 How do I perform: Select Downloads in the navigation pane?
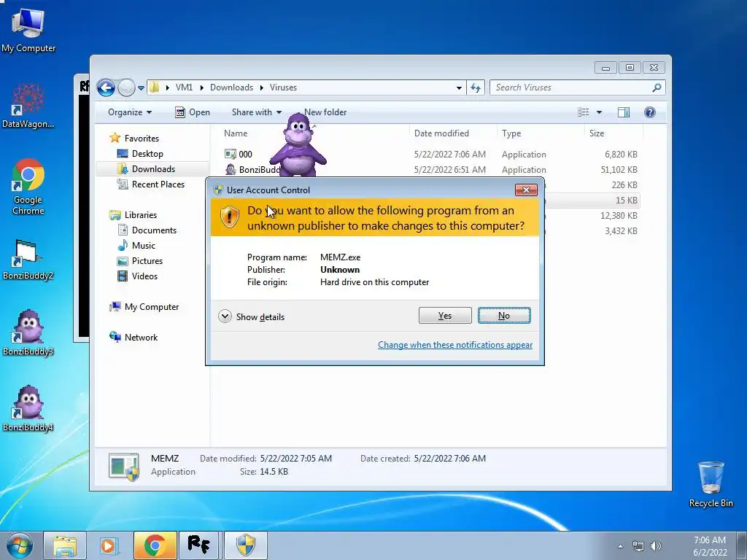pos(153,169)
